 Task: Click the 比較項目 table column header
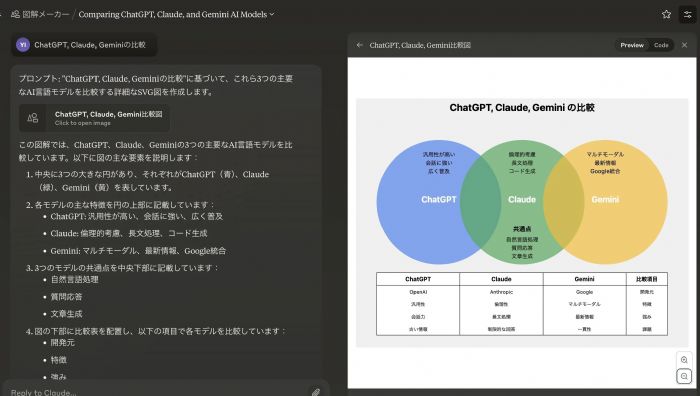tap(646, 279)
